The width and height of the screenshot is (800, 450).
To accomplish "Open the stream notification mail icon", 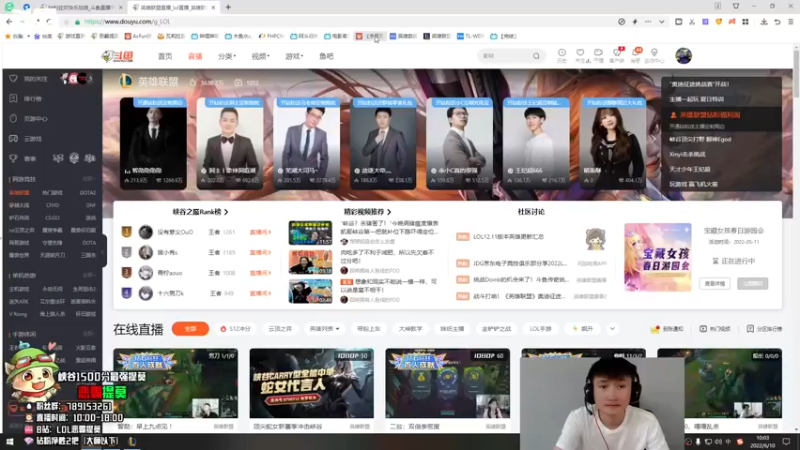I will click(x=655, y=330).
